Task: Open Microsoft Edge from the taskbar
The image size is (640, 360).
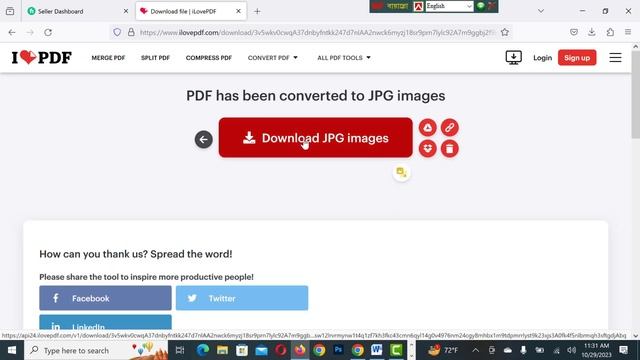Action: [203, 350]
